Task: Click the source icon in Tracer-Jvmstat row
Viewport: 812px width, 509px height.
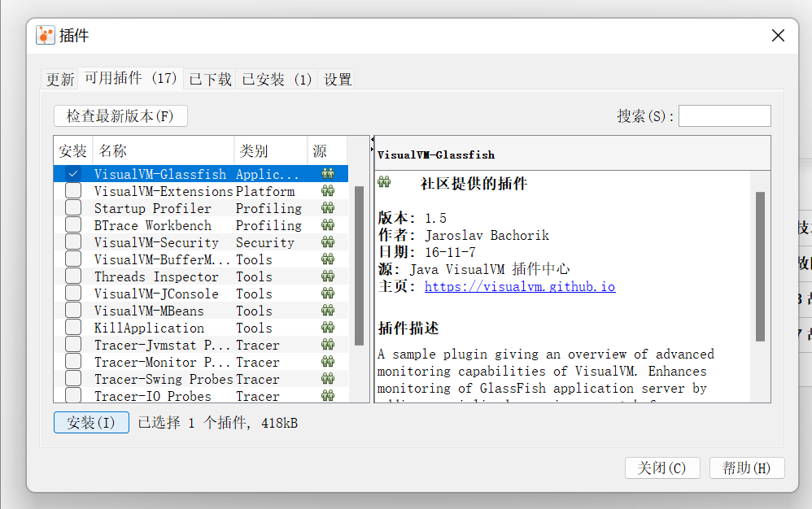Action: click(328, 345)
